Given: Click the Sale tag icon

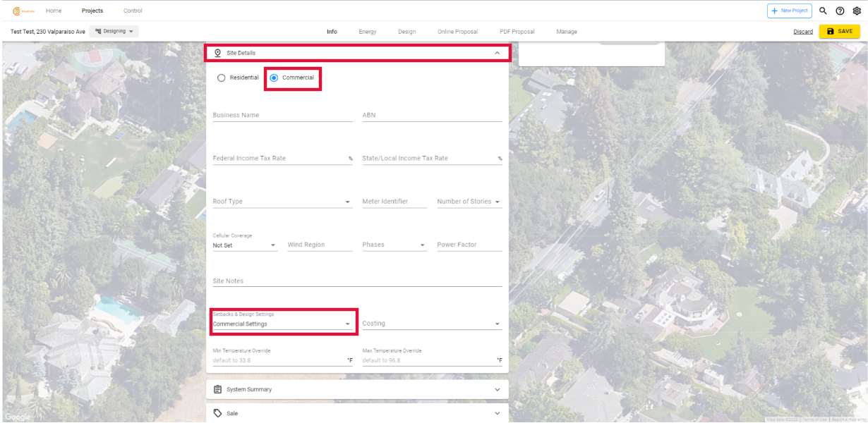Looking at the screenshot, I should [x=218, y=413].
